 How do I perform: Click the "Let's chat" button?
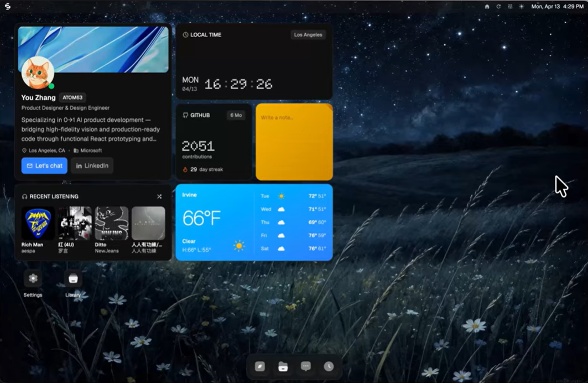pos(44,165)
